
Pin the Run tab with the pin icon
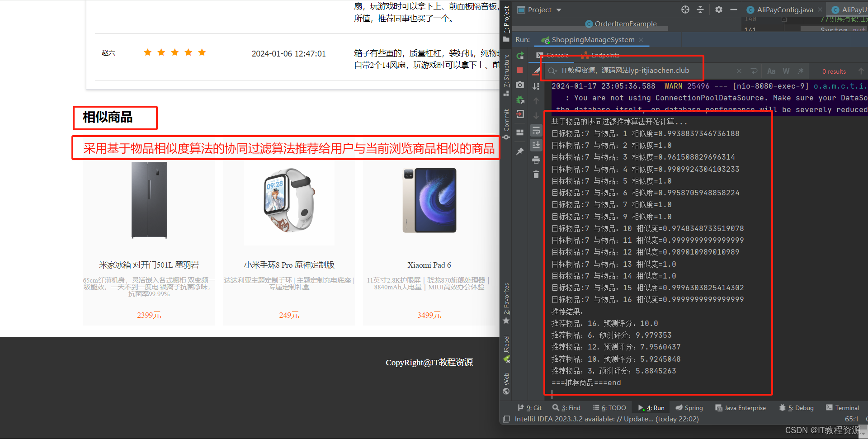(520, 151)
